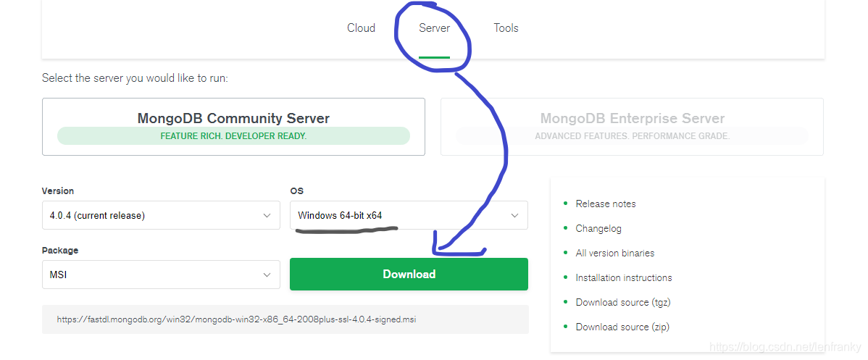Open the All version binaries link
Image resolution: width=868 pixels, height=360 pixels.
615,253
